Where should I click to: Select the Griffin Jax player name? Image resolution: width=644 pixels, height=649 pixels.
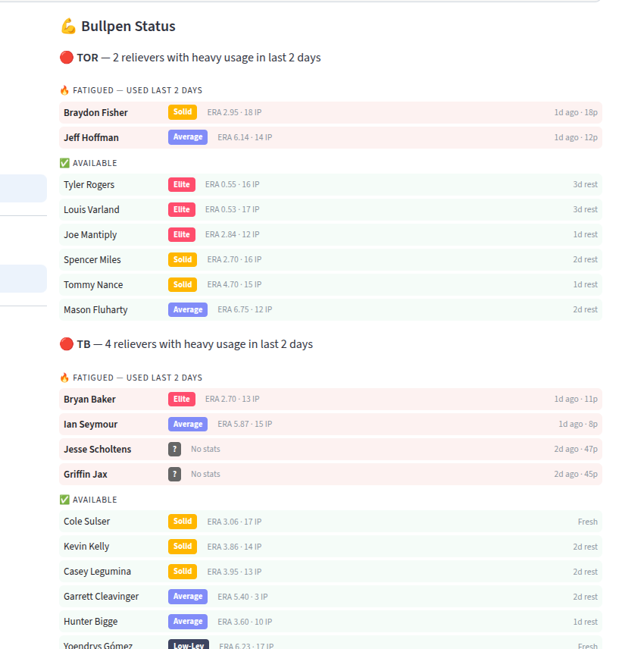pyautogui.click(x=85, y=475)
